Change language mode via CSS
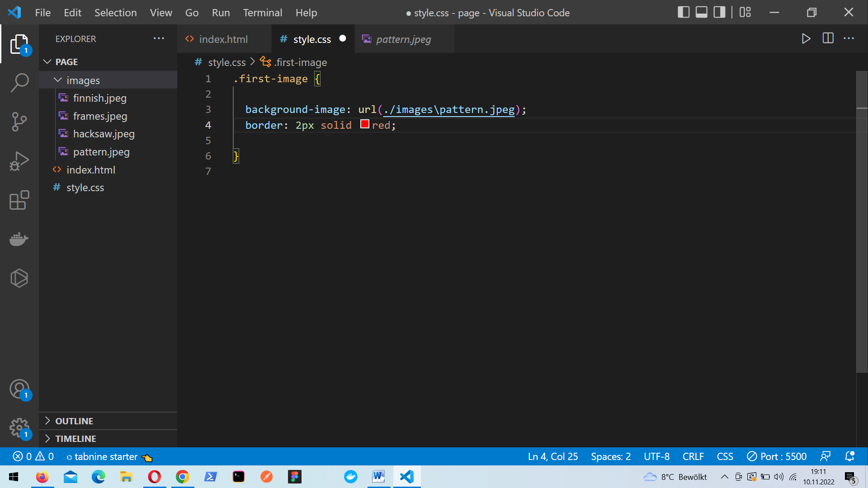The width and height of the screenshot is (868, 488). (x=725, y=456)
